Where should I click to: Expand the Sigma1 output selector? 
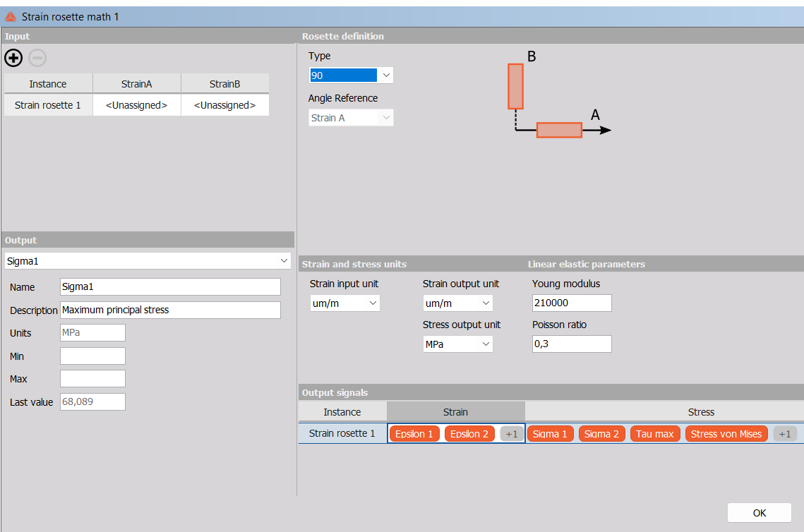[148, 261]
